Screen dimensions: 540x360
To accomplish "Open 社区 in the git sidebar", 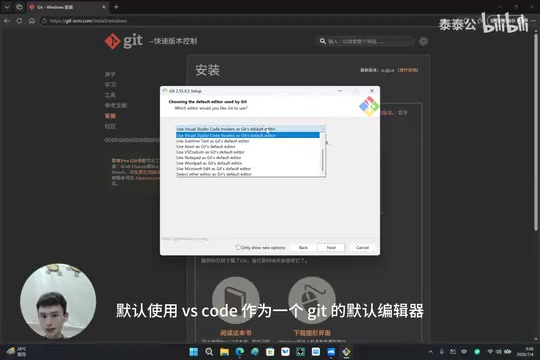I will tap(110, 126).
